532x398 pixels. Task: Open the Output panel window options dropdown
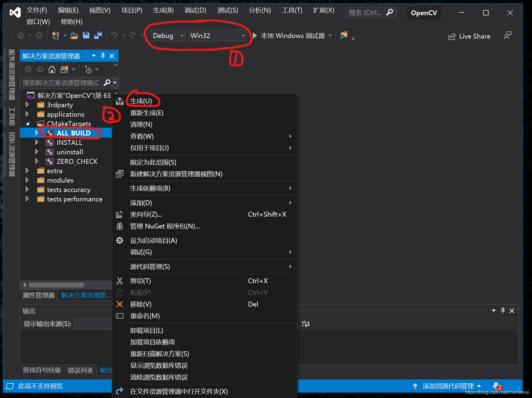(494, 311)
